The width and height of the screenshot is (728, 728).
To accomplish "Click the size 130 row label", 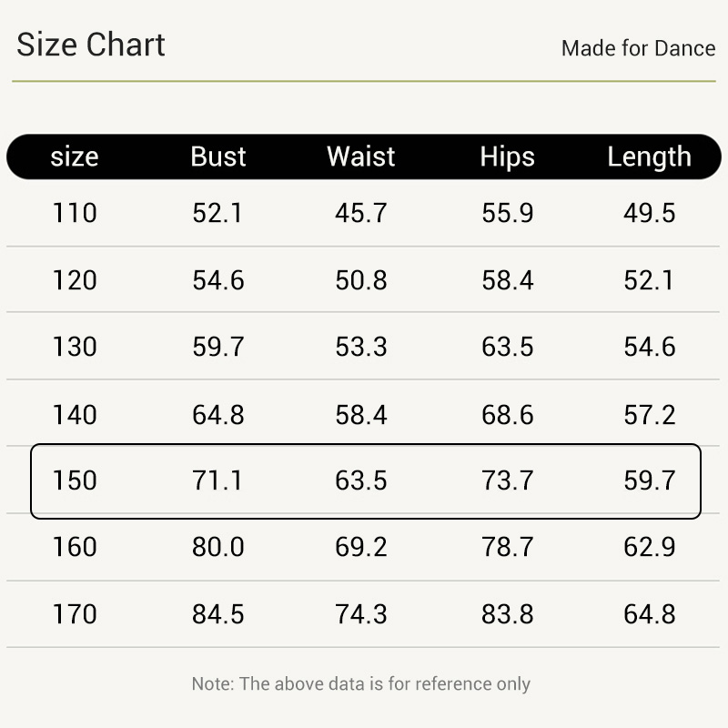I will click(75, 347).
